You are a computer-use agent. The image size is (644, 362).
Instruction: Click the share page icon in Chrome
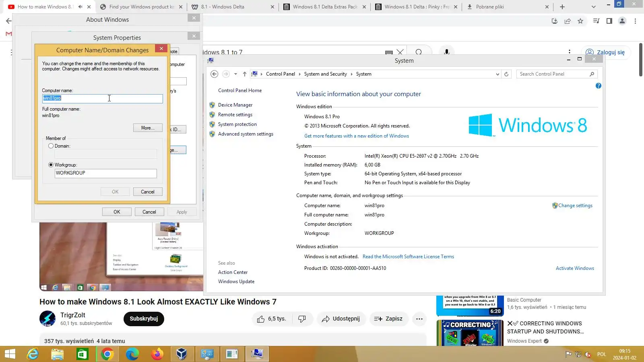tap(568, 21)
